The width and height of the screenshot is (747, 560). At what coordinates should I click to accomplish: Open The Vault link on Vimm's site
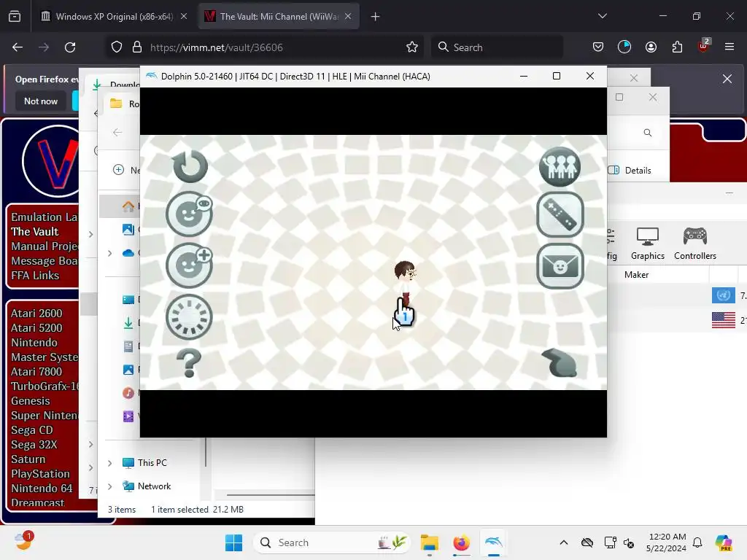(x=35, y=232)
